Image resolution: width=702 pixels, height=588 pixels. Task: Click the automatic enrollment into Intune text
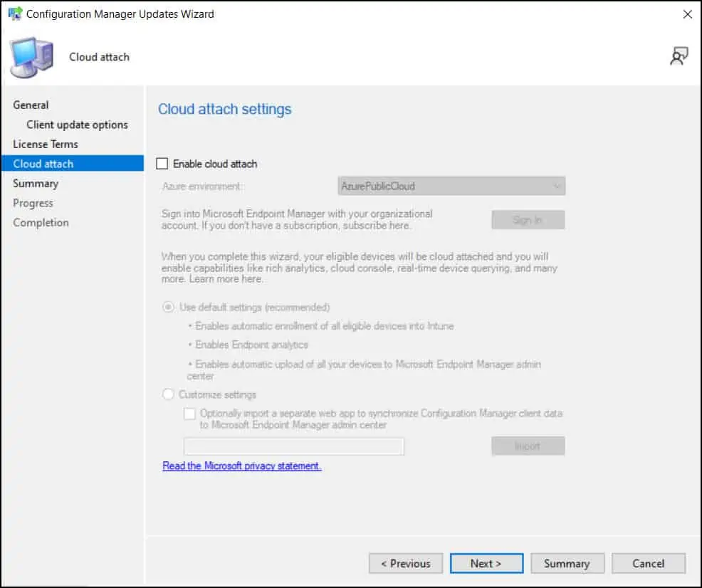click(324, 326)
